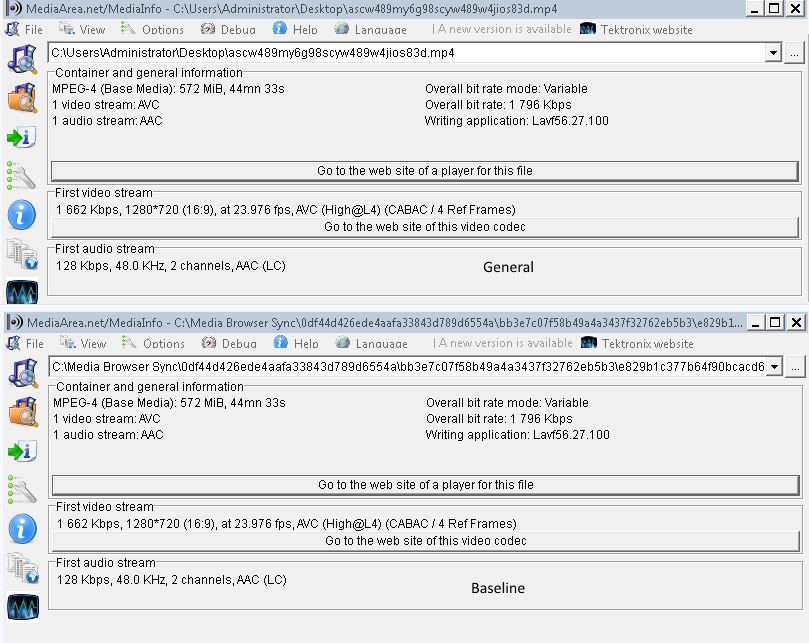Click 'Go to the web site of a player' in top window
This screenshot has width=809, height=643.
click(x=425, y=171)
